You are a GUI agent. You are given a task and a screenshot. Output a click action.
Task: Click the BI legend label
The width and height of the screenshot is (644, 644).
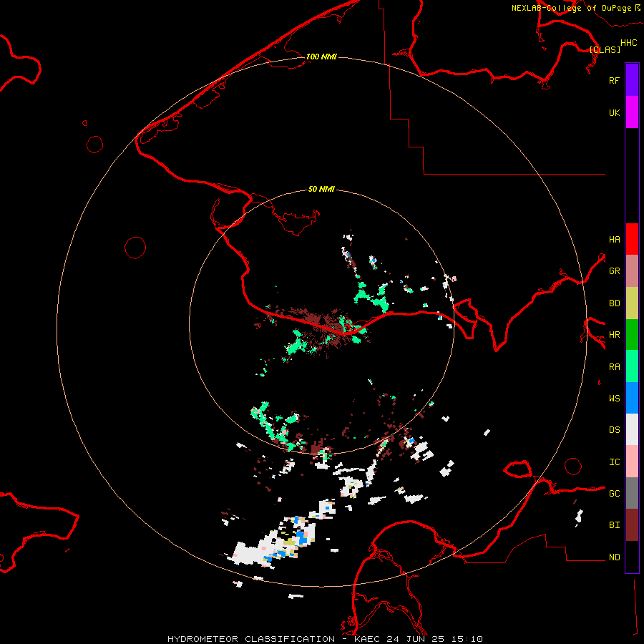tap(614, 525)
